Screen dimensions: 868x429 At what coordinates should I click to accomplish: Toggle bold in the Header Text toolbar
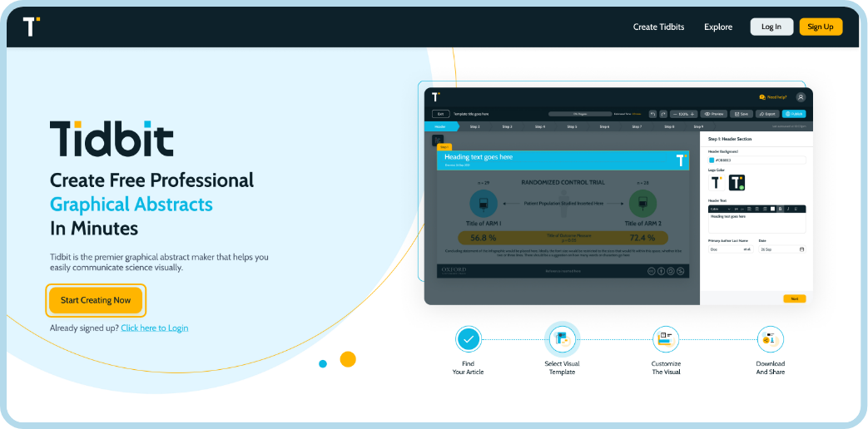tap(780, 209)
